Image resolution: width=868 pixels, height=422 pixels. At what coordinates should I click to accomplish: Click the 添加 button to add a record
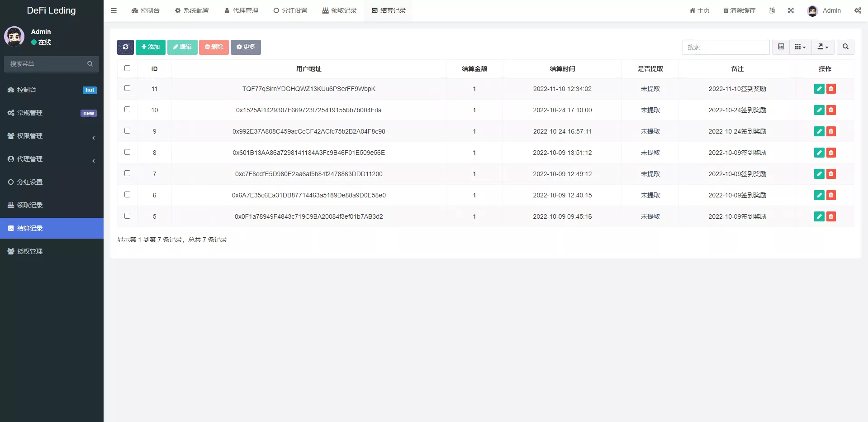[x=150, y=47]
